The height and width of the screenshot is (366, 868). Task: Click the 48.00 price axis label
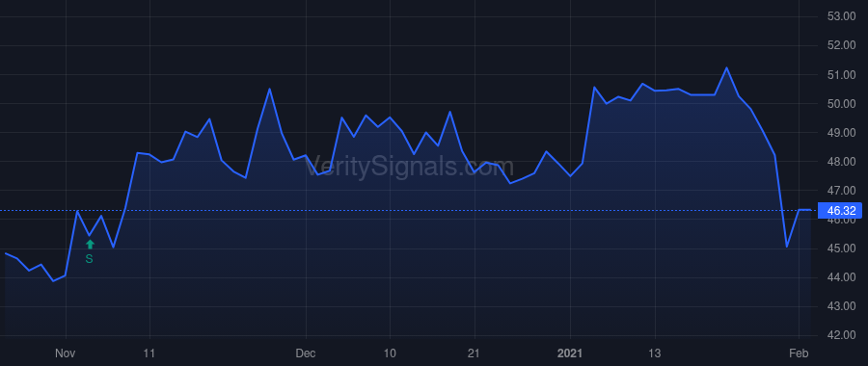tap(841, 162)
